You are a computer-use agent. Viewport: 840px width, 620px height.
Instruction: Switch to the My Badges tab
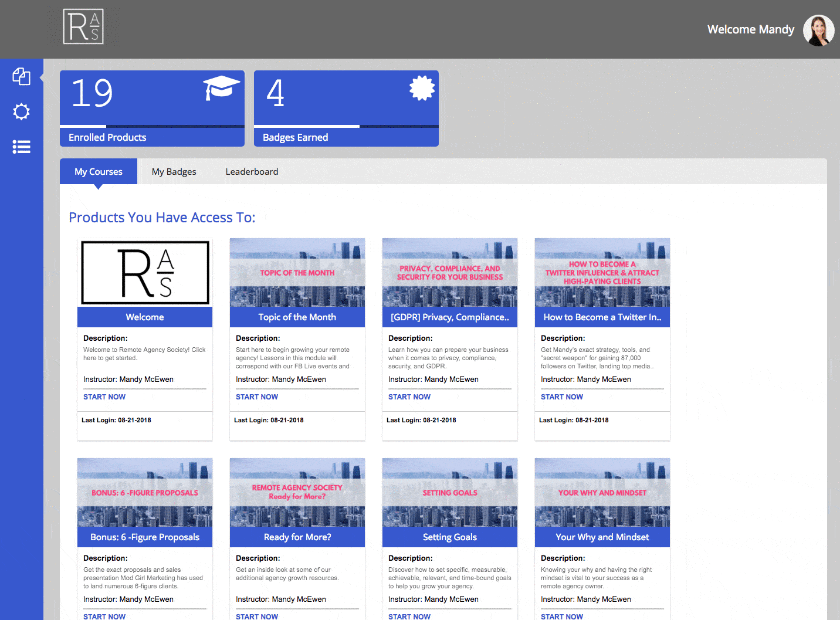[x=174, y=171]
